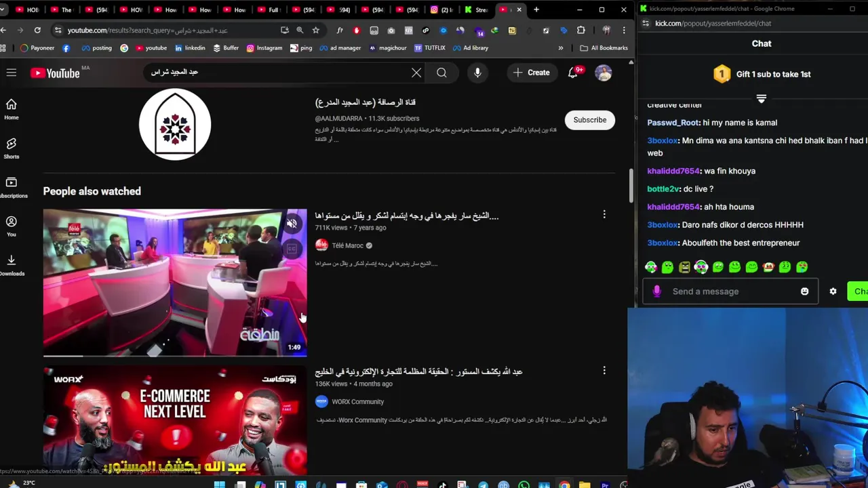Open YouTube notifications bell
Screen dimensions: 868x488
[573, 73]
